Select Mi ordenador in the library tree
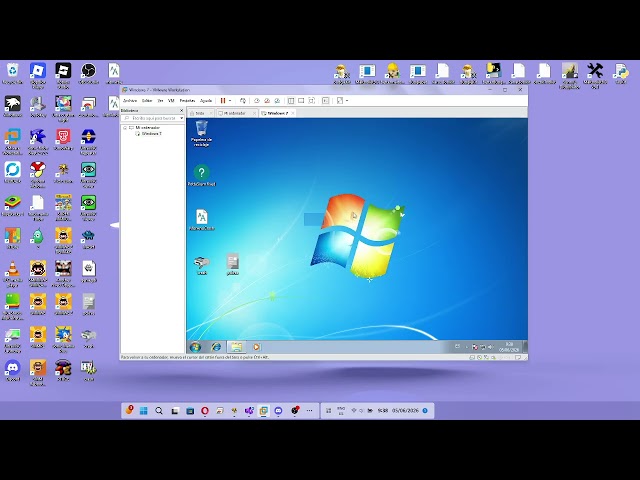 (x=147, y=128)
